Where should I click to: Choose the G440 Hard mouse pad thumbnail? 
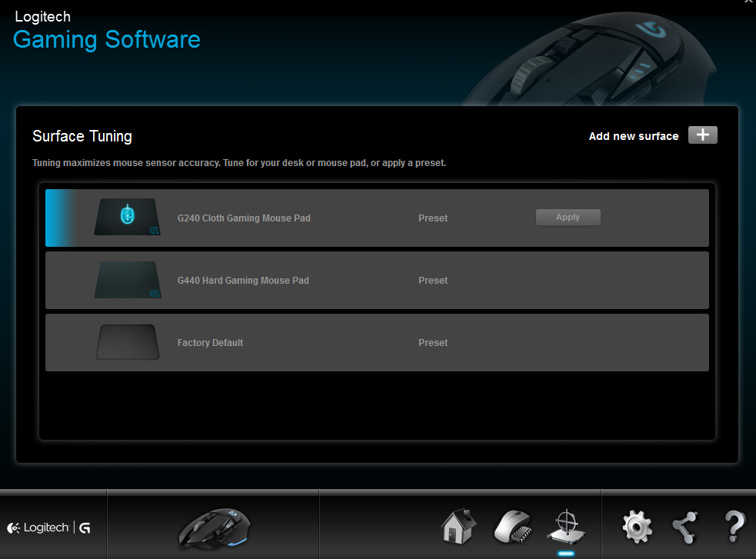128,280
